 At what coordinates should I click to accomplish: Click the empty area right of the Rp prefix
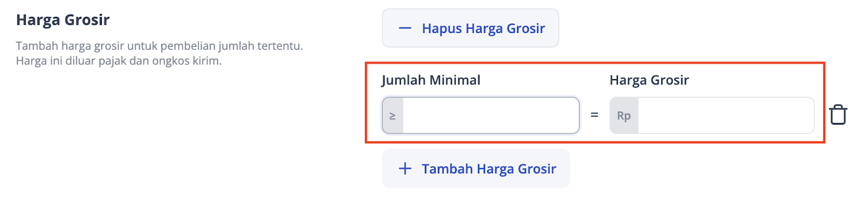[x=726, y=115]
